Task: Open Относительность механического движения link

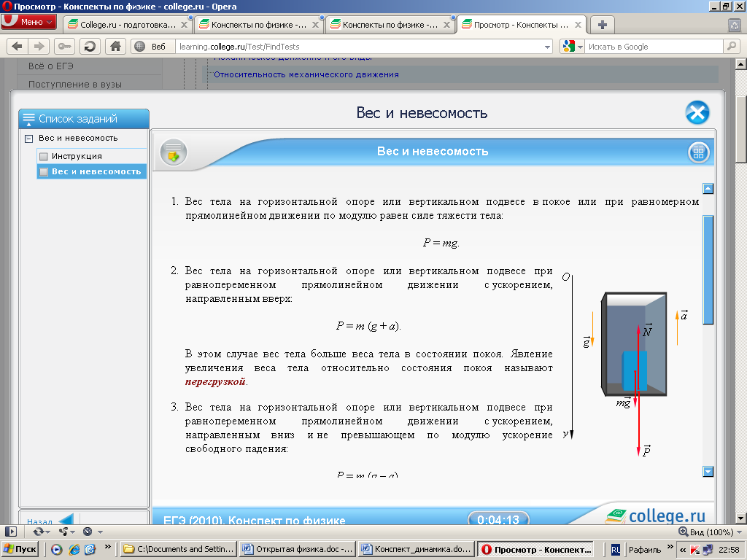Action: pyautogui.click(x=306, y=74)
